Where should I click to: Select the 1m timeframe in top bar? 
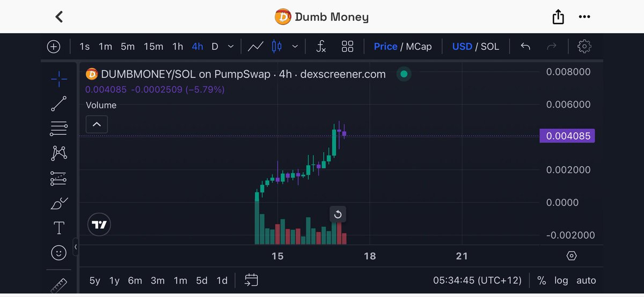point(105,47)
